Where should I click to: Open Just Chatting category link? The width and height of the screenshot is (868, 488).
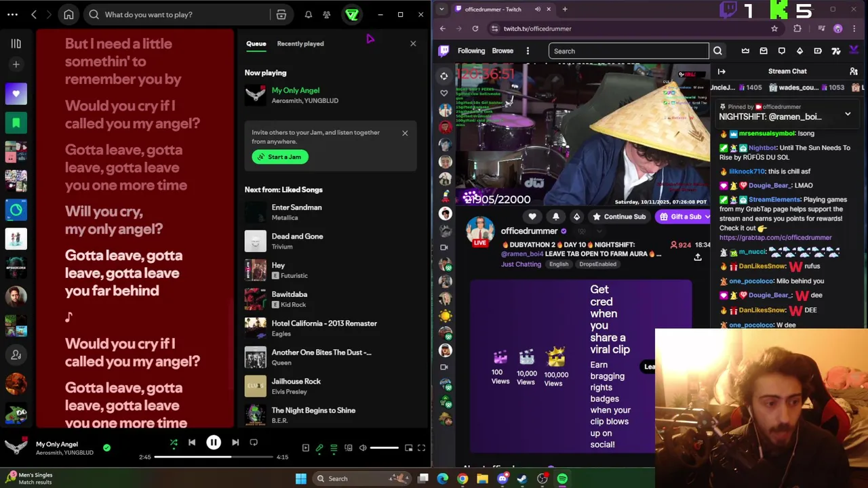pos(521,264)
